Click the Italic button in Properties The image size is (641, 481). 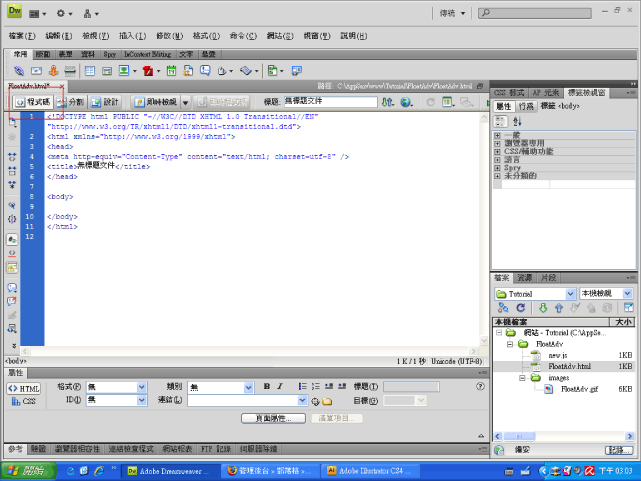(x=280, y=386)
